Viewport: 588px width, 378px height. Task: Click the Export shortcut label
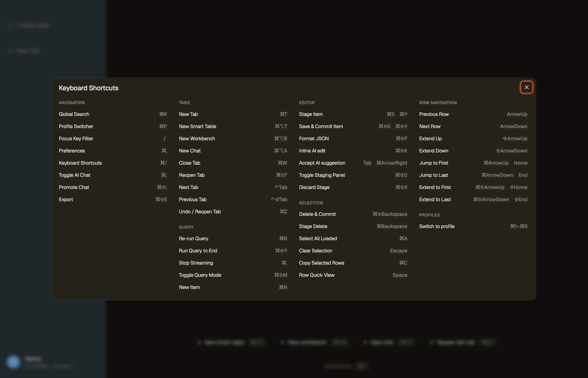(x=66, y=199)
